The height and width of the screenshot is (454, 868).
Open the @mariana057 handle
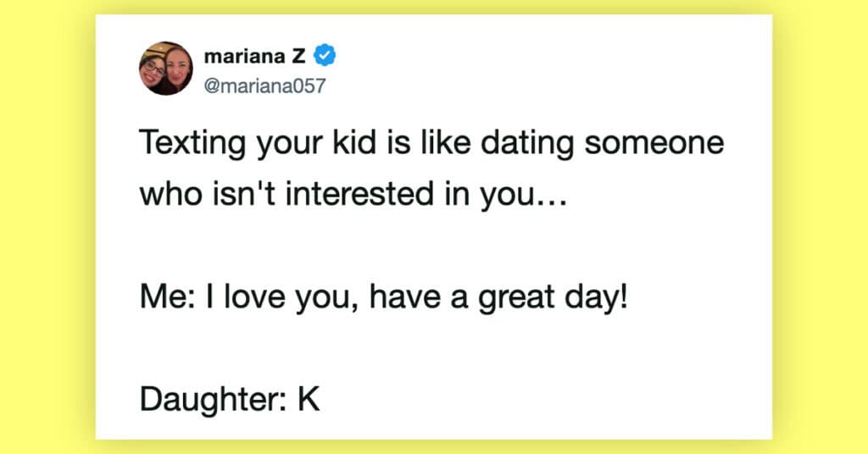(x=264, y=86)
